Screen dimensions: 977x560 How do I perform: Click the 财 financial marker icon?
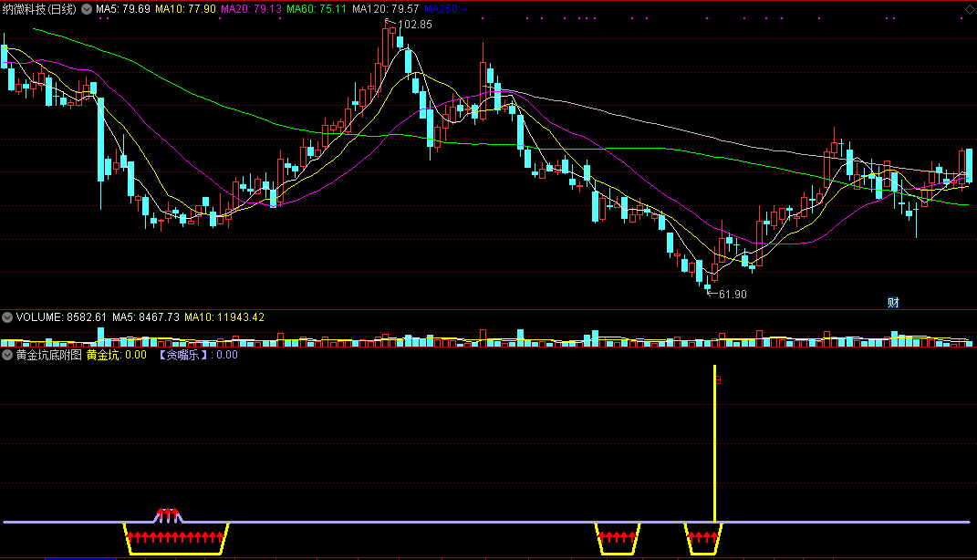point(893,303)
